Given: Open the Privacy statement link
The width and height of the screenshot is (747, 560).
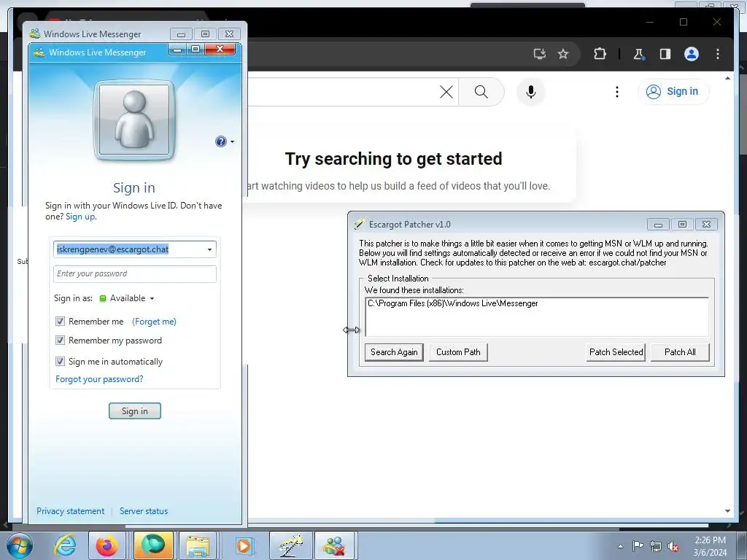Looking at the screenshot, I should tap(70, 511).
